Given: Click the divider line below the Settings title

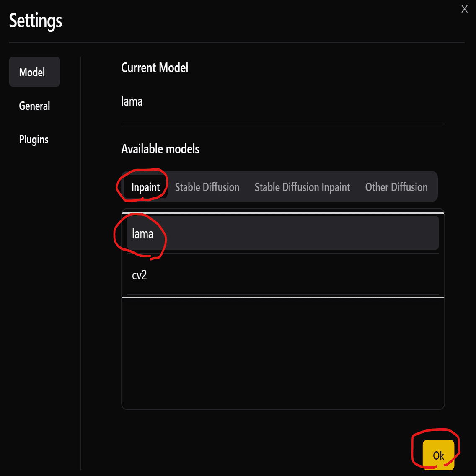Looking at the screenshot, I should tap(237, 43).
